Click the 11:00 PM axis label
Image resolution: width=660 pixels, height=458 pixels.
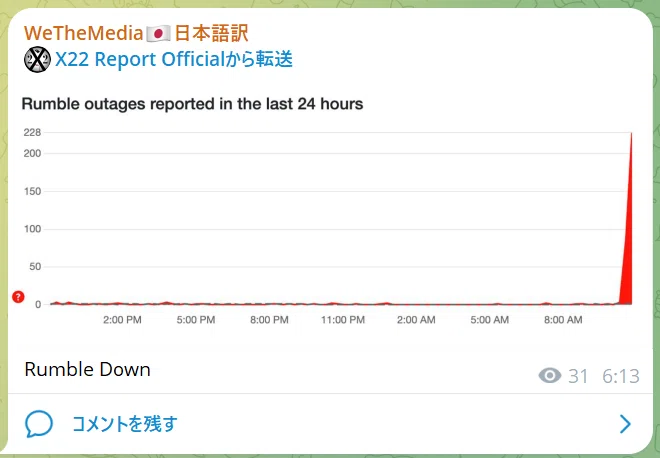click(343, 320)
